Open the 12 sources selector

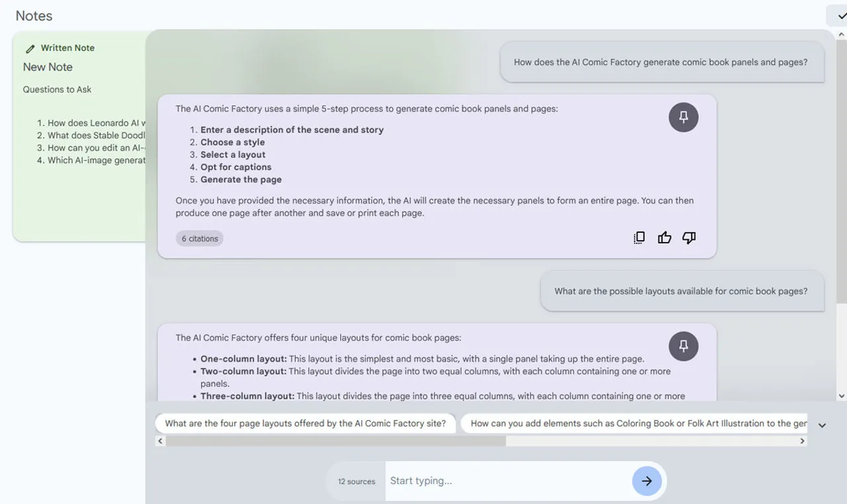tap(356, 482)
